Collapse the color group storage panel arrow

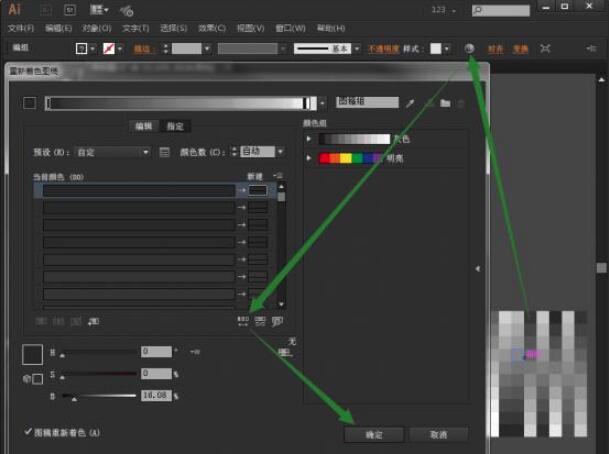tap(478, 268)
